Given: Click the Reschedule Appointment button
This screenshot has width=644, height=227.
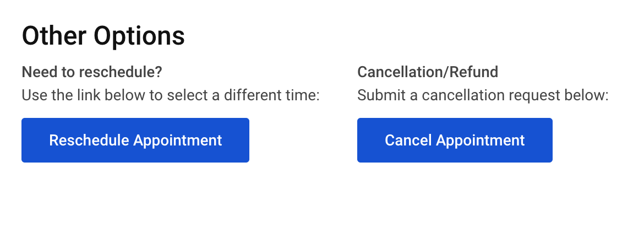Looking at the screenshot, I should coord(135,140).
